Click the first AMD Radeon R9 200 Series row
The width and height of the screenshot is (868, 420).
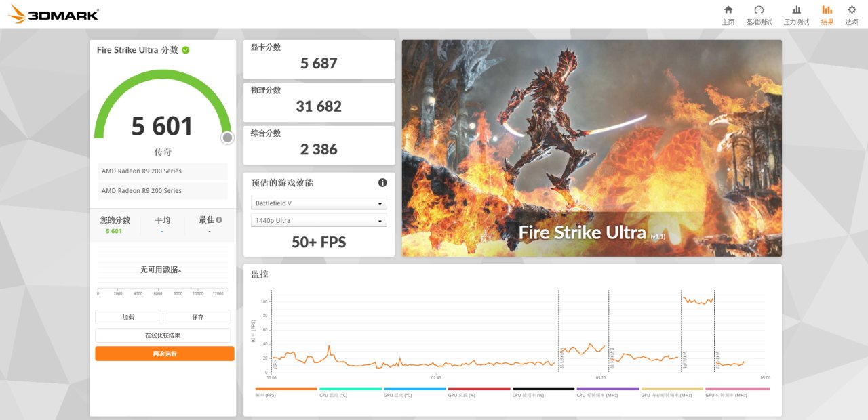pos(163,171)
